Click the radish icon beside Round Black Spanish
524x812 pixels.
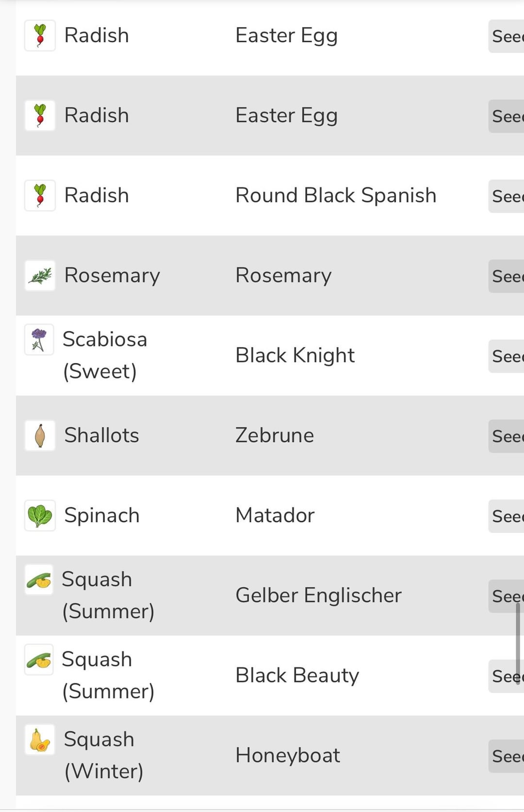tap(40, 196)
